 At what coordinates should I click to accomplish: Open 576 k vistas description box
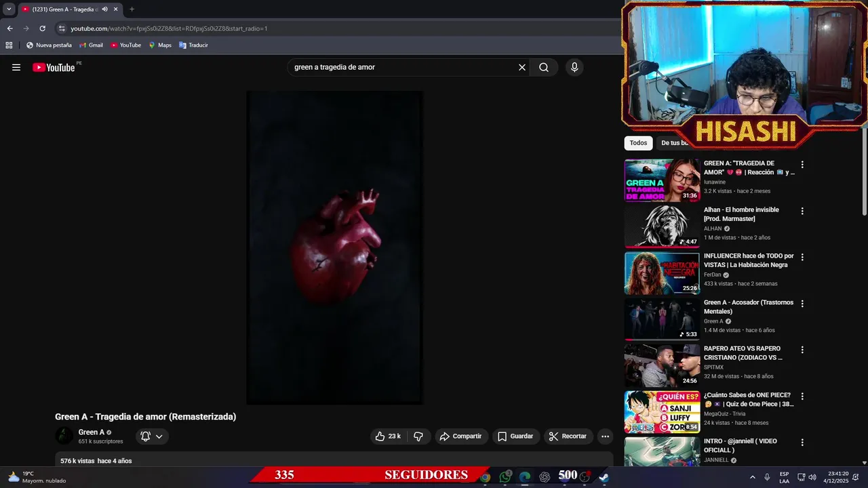(x=334, y=460)
